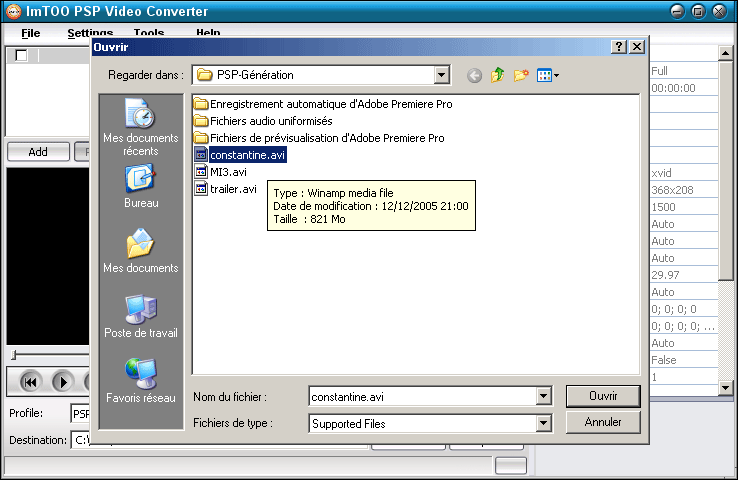738x480 pixels.
Task: Click the ImTOO Profile field
Action: point(80,413)
